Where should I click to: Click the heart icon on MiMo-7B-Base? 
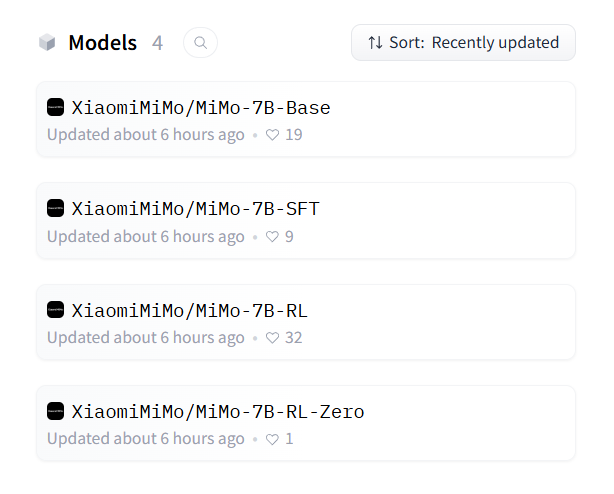273,135
